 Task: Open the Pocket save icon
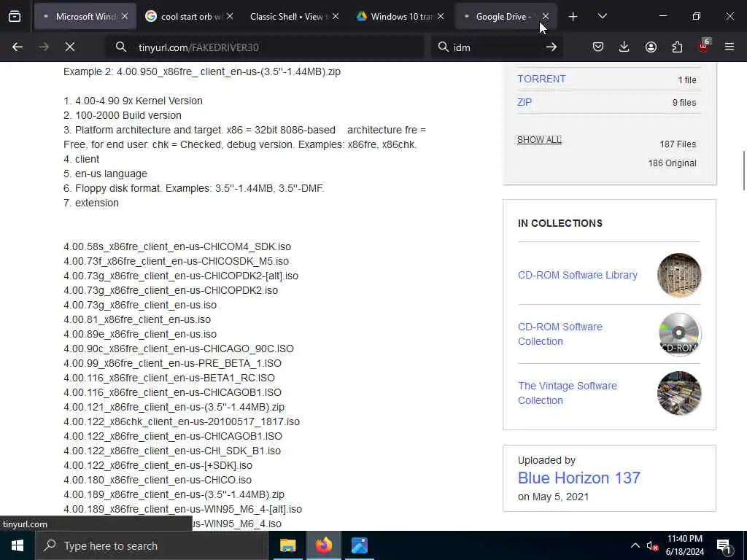(x=598, y=47)
